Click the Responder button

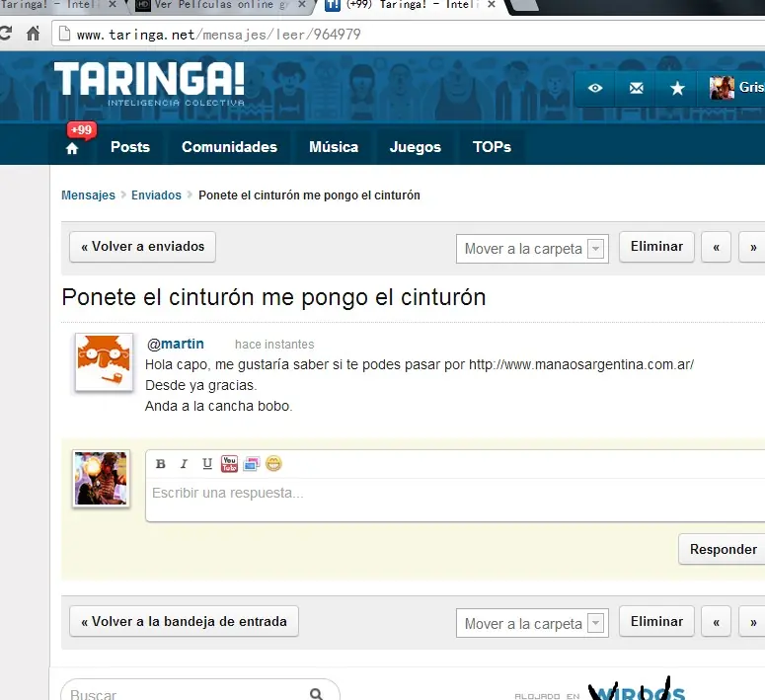click(723, 549)
